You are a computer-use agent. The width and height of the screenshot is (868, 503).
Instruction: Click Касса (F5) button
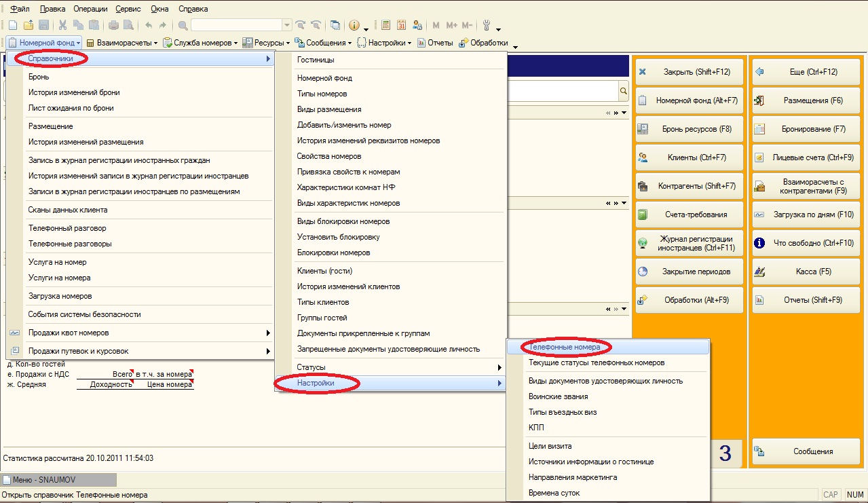coord(806,272)
